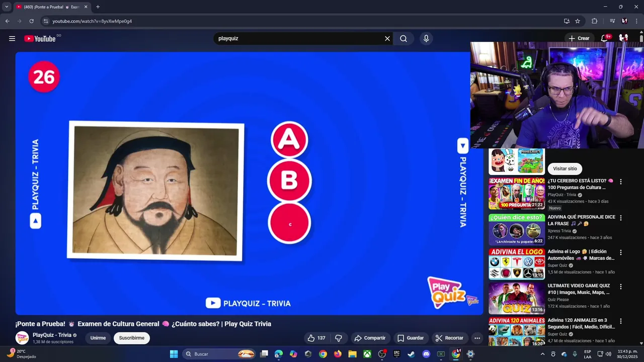Image resolution: width=644 pixels, height=362 pixels.
Task: Open OBS Studio from the taskbar
Action: tap(382, 354)
